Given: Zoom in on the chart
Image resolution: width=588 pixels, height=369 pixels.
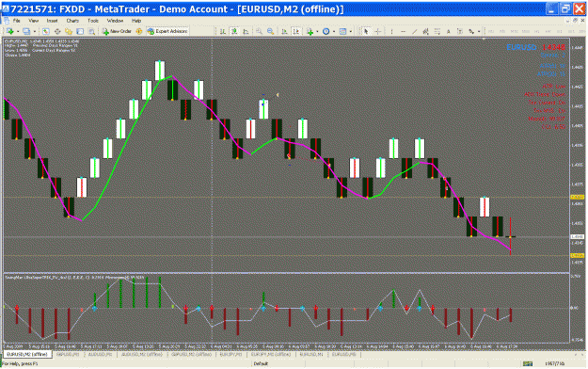Looking at the screenshot, I should coord(259,31).
